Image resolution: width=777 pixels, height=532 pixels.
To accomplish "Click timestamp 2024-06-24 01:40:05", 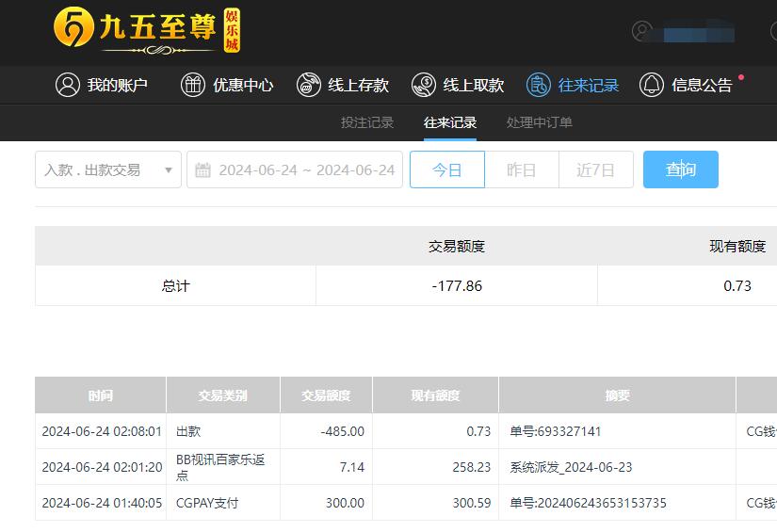I will [x=102, y=503].
